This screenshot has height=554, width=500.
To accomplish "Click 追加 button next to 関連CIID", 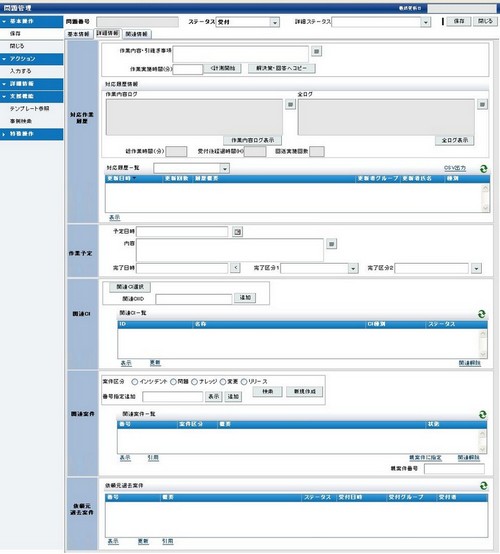I will point(245,298).
